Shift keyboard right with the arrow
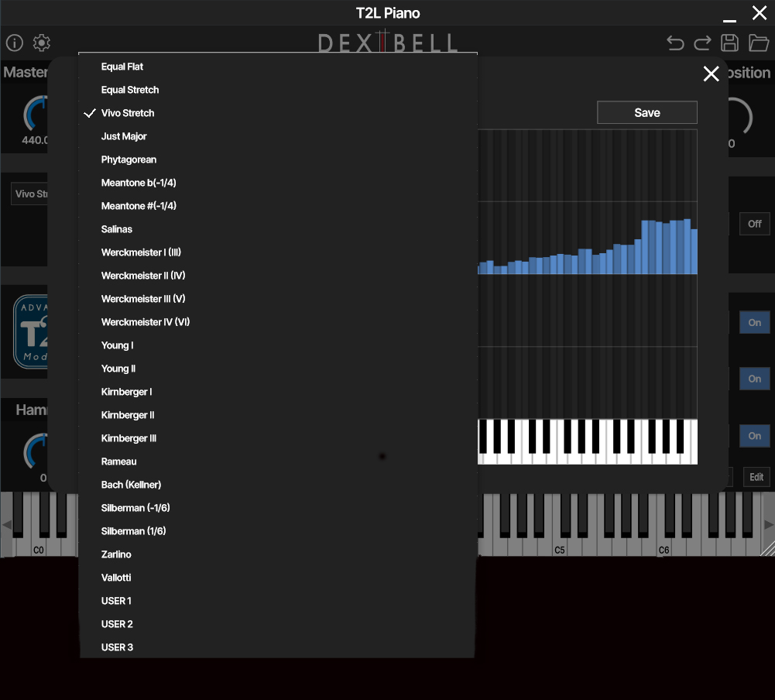The image size is (775, 700). click(769, 524)
